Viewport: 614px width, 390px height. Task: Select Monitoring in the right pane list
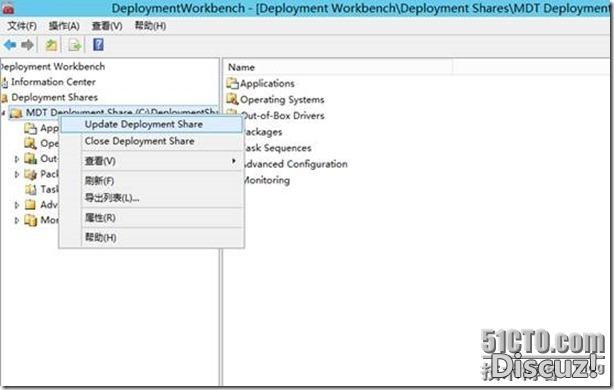pos(266,180)
